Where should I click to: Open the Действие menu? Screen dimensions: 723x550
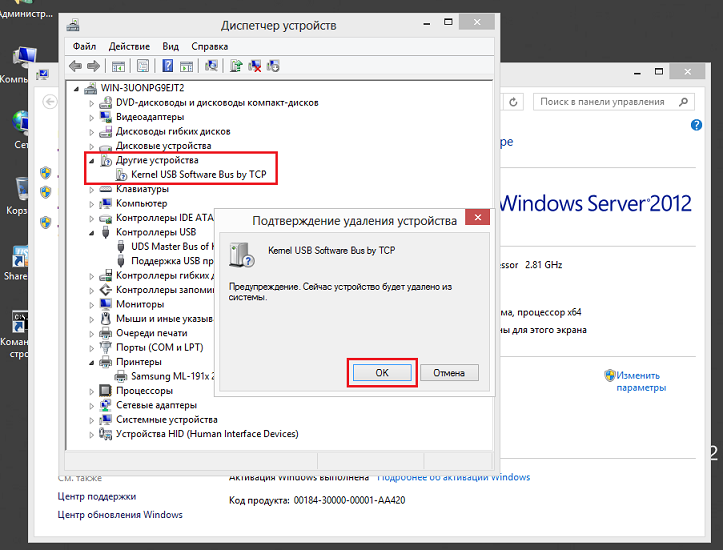[129, 46]
